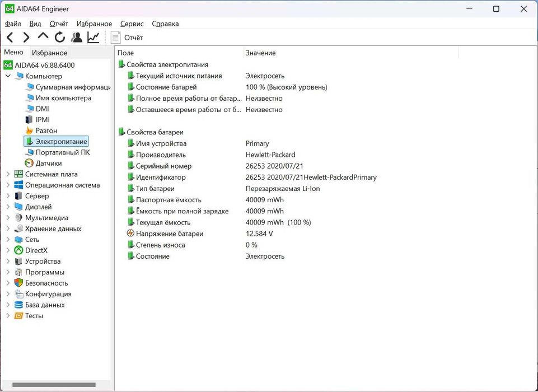This screenshot has height=392, width=538.
Task: Click the Хранение данных disk icon
Action: pyautogui.click(x=18, y=228)
